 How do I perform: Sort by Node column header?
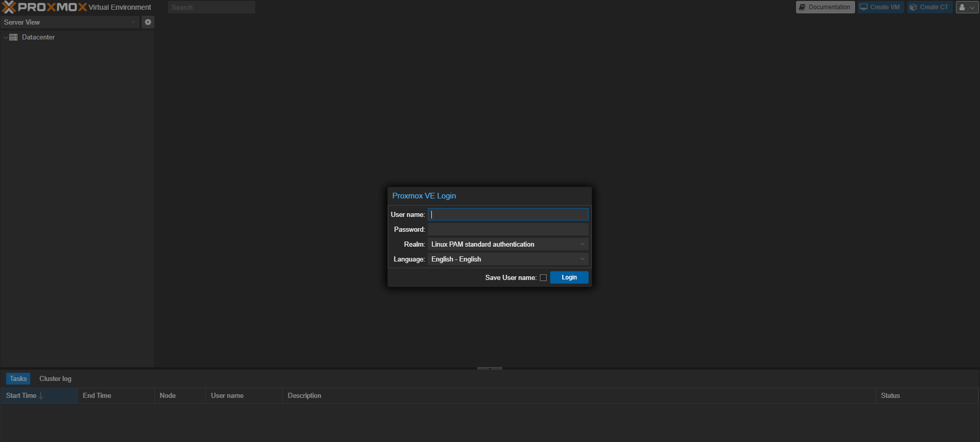click(x=180, y=396)
